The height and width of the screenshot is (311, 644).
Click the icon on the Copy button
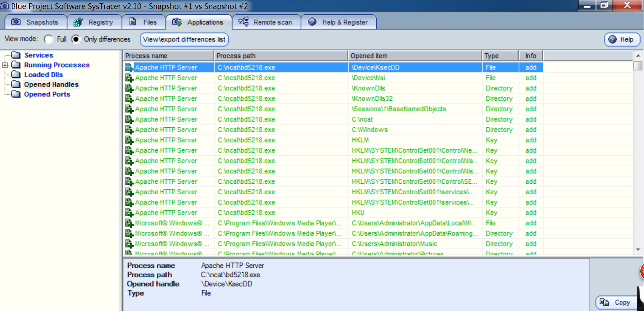pyautogui.click(x=604, y=302)
